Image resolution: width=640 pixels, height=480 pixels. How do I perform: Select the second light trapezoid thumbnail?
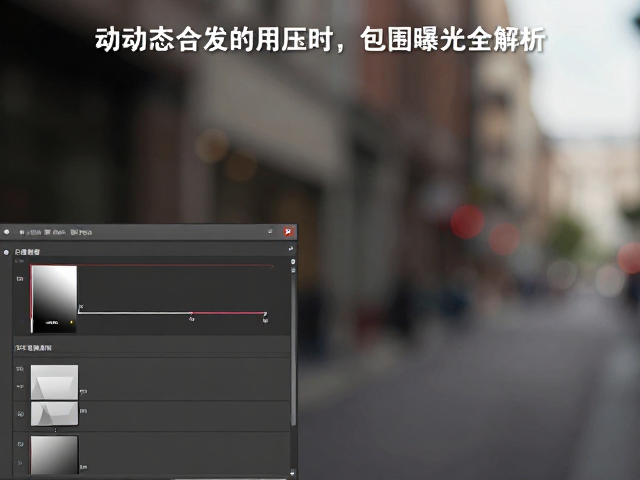click(x=54, y=413)
